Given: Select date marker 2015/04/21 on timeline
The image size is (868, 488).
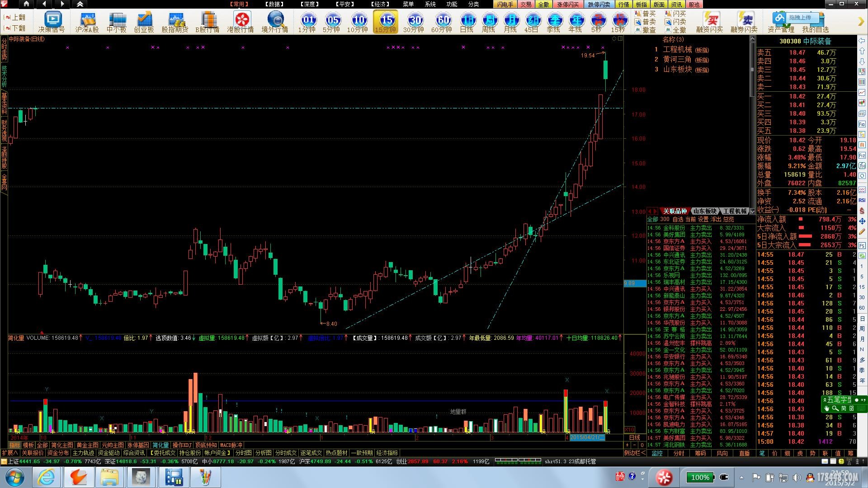Looking at the screenshot, I should 587,437.
